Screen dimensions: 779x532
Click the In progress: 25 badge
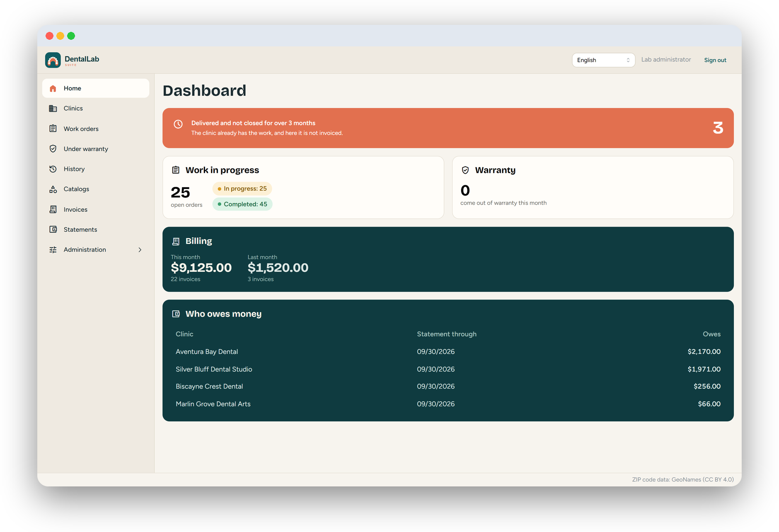[242, 189]
